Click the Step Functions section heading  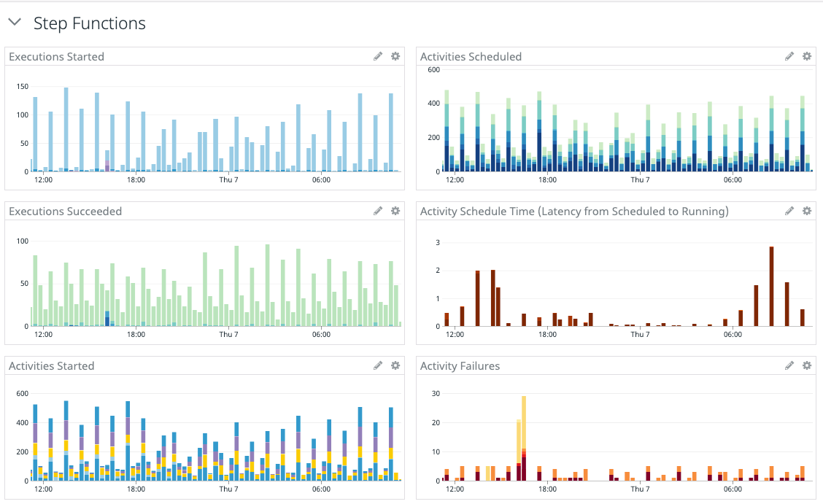pyautogui.click(x=90, y=23)
